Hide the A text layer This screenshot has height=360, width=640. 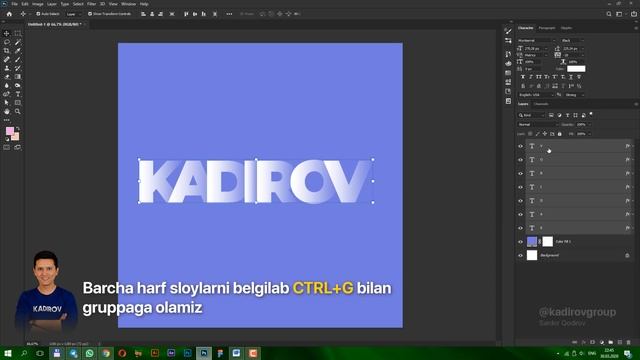tap(520, 214)
